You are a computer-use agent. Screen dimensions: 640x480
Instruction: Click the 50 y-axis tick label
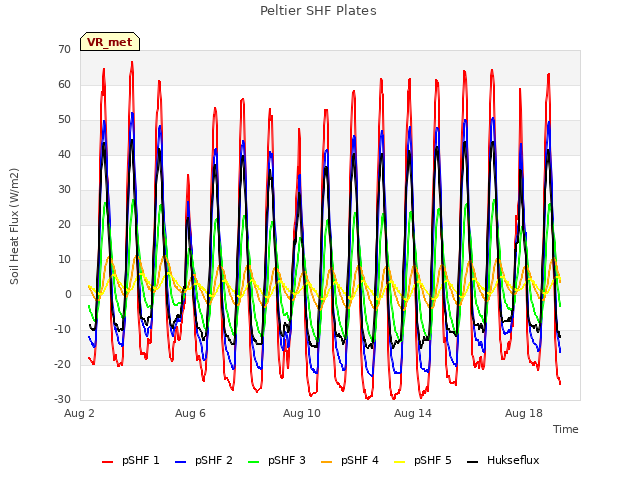64,120
